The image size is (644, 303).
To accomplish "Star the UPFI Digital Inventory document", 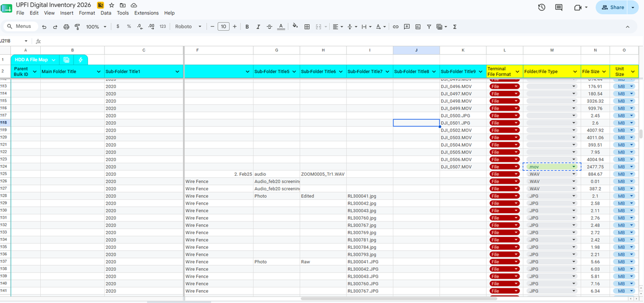I will 111,5.
